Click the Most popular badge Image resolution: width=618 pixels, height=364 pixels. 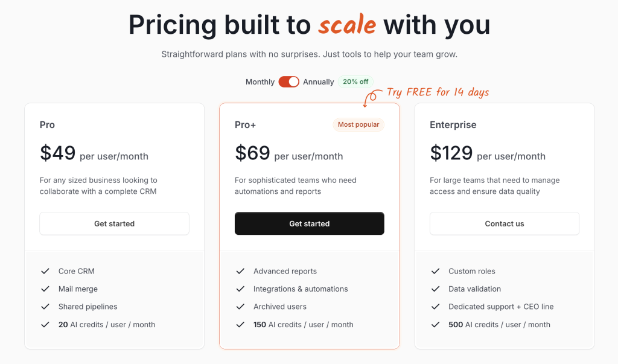(358, 124)
